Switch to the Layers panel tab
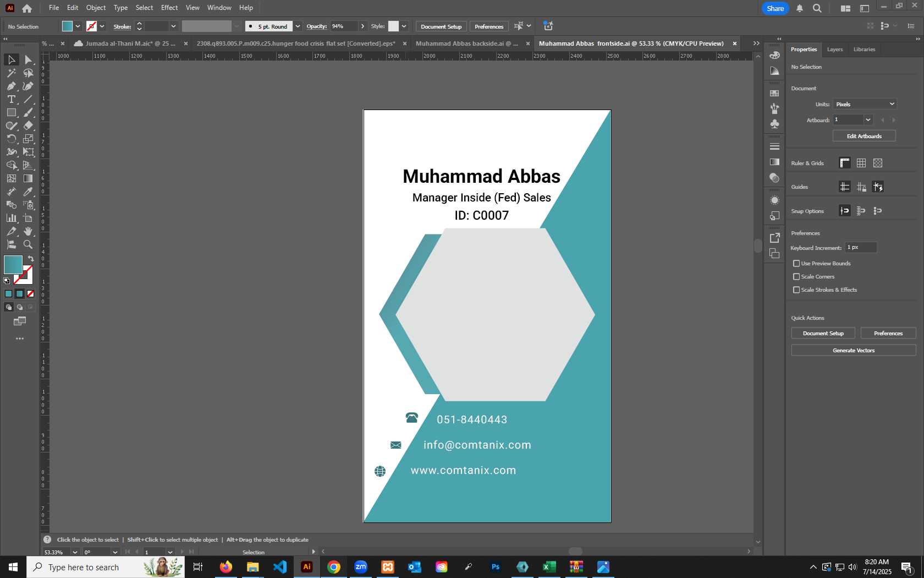Screen dimensions: 924x578 pyautogui.click(x=834, y=50)
